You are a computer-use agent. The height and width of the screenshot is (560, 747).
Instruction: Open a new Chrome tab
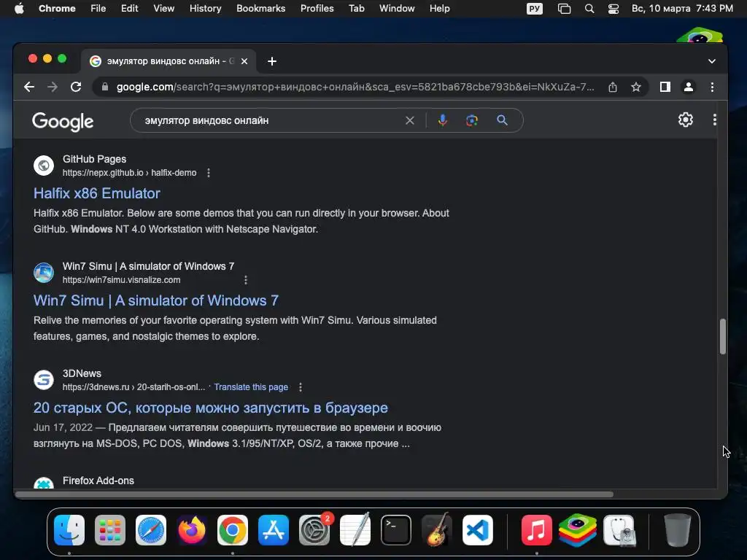(x=272, y=61)
